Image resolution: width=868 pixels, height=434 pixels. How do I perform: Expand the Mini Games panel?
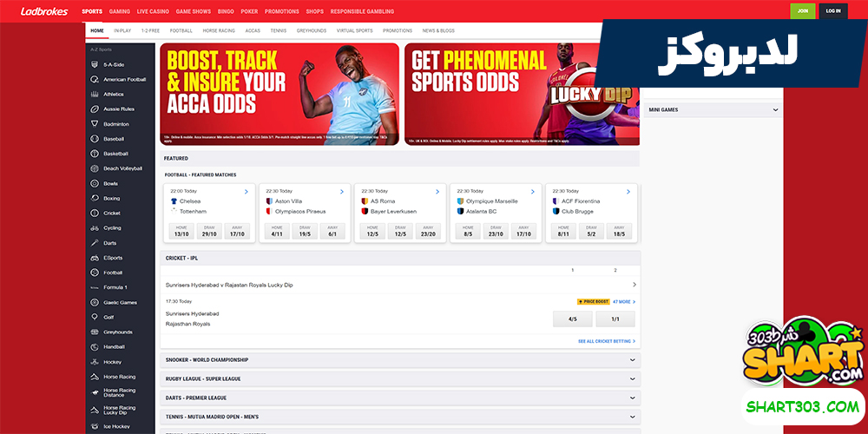pyautogui.click(x=713, y=109)
